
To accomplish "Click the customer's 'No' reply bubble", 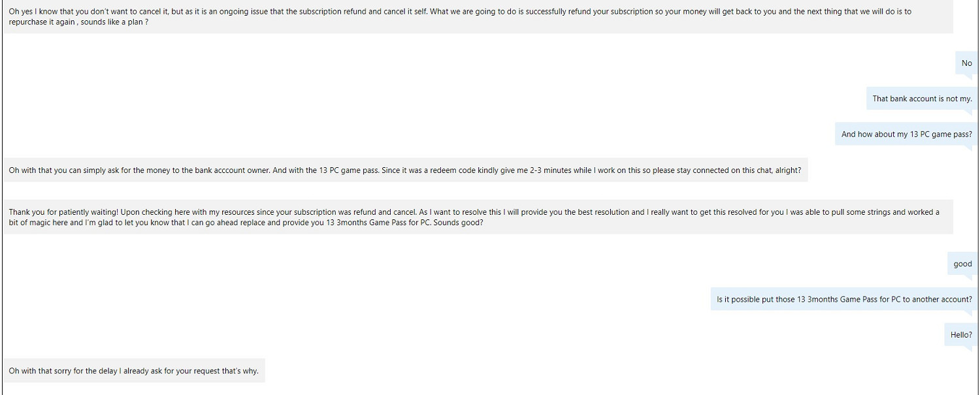I will click(966, 63).
